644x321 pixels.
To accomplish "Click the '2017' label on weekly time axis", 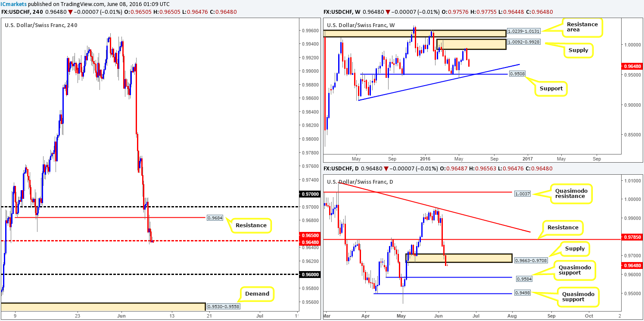I will click(528, 158).
